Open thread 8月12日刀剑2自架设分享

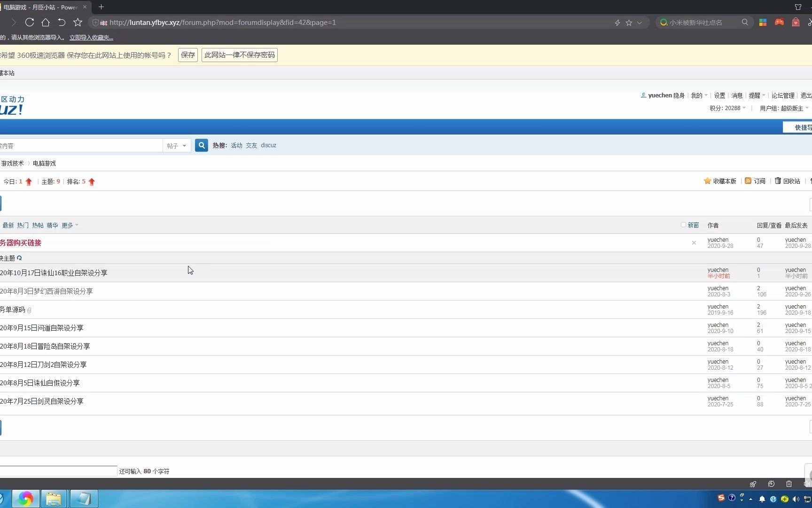43,365
